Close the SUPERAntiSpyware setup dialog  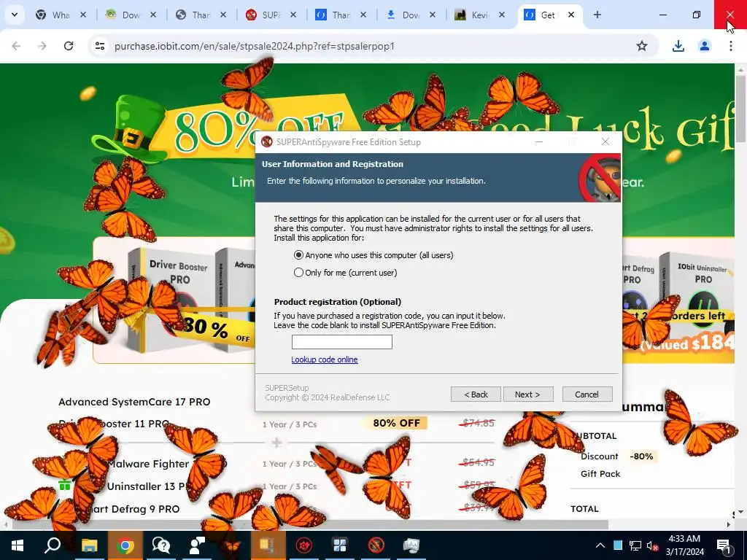tap(605, 142)
